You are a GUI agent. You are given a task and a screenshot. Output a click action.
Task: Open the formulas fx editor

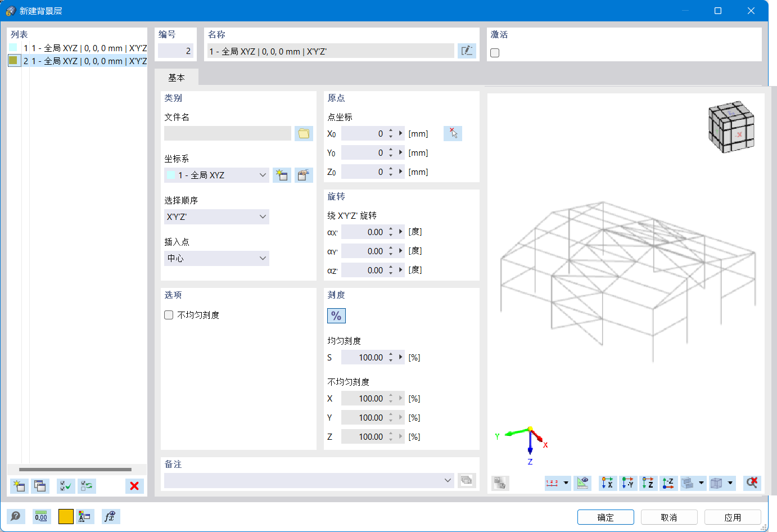(110, 516)
